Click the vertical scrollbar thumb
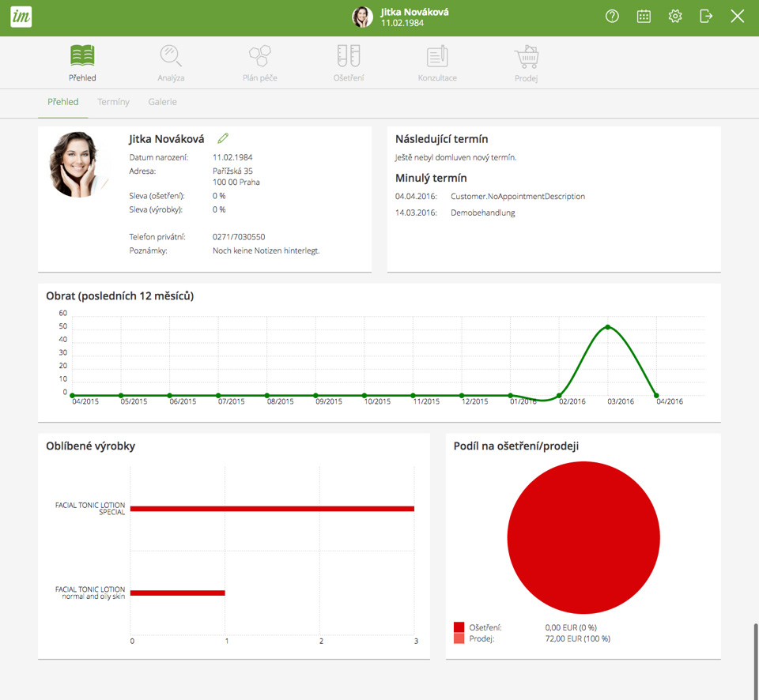The height and width of the screenshot is (700, 759). coord(755,661)
